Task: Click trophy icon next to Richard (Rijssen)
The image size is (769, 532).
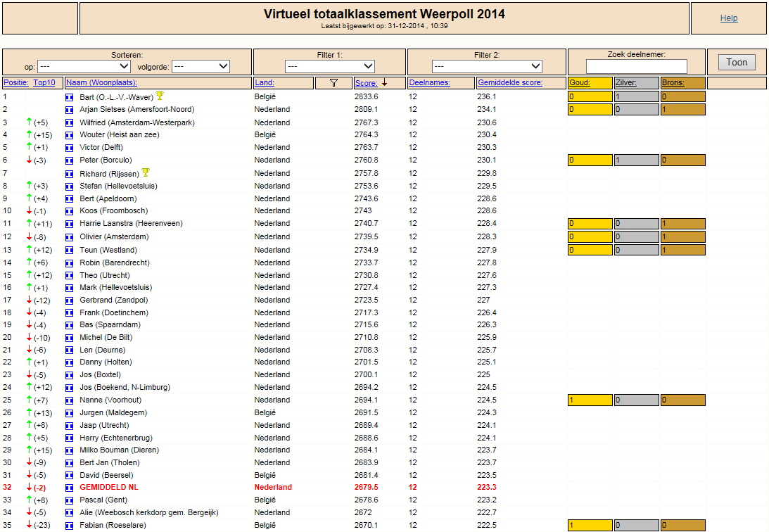Action: click(146, 172)
